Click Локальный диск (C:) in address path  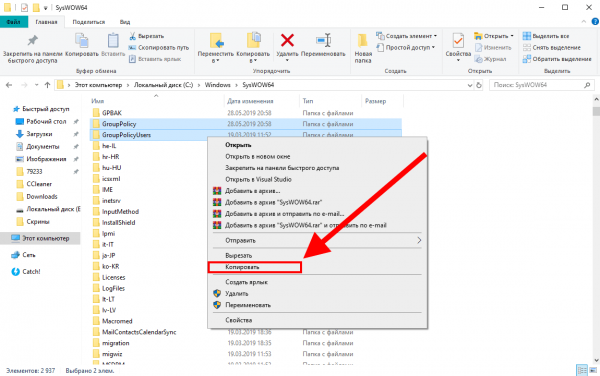(163, 85)
